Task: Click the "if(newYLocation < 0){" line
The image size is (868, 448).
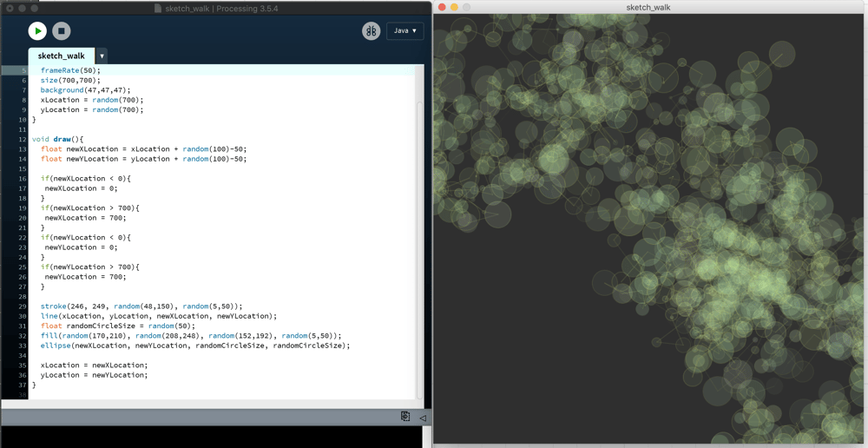Action: click(x=85, y=237)
